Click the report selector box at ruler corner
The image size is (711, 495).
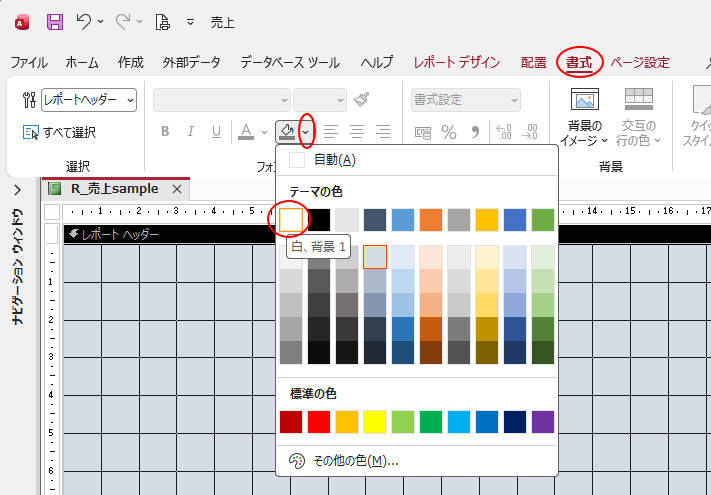point(52,212)
